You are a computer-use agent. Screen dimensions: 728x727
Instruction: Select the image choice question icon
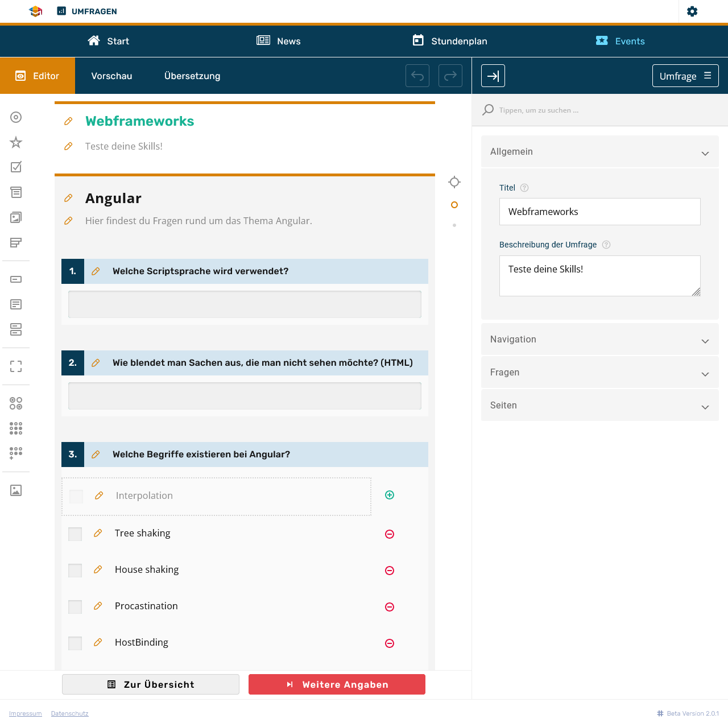pos(15,217)
